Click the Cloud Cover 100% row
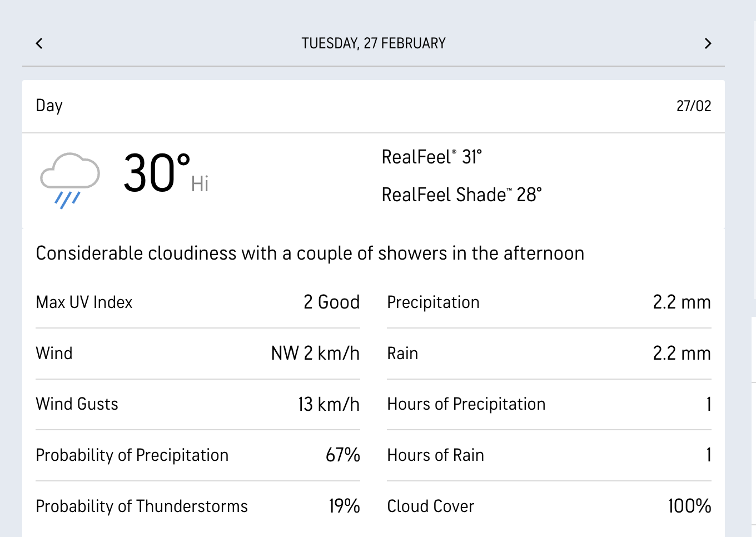The width and height of the screenshot is (756, 537). pyautogui.click(x=549, y=506)
